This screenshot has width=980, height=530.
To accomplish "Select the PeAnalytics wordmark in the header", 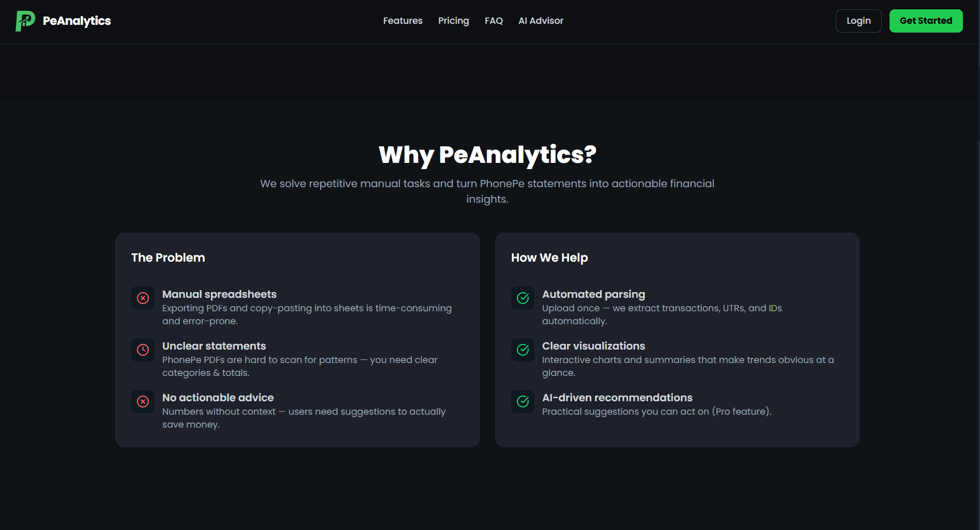I will coord(77,21).
